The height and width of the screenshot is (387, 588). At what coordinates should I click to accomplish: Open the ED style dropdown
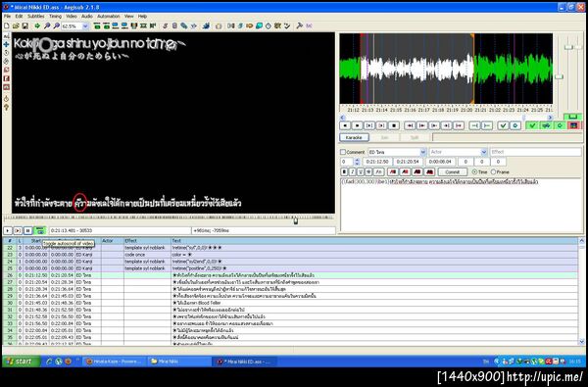pyautogui.click(x=423, y=152)
